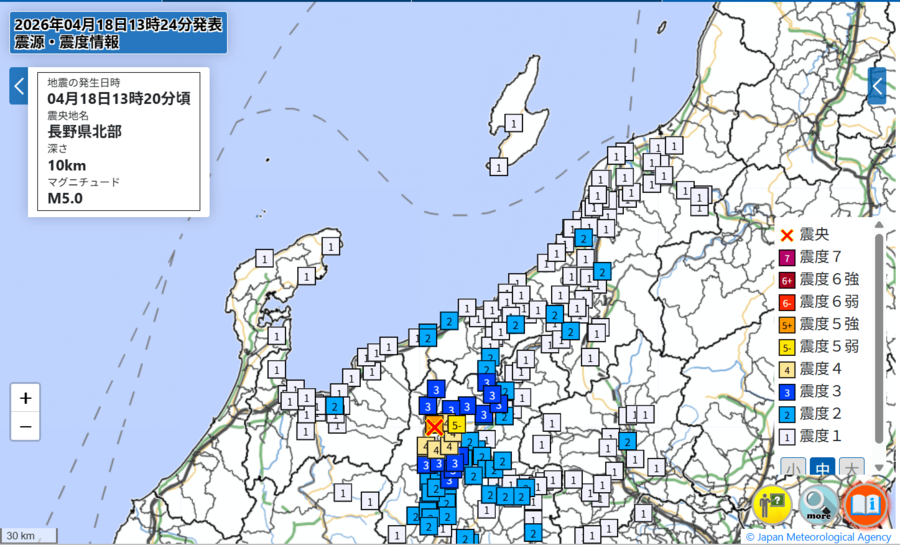Click the yellow 5- intensity marker near the epicenter

[456, 425]
